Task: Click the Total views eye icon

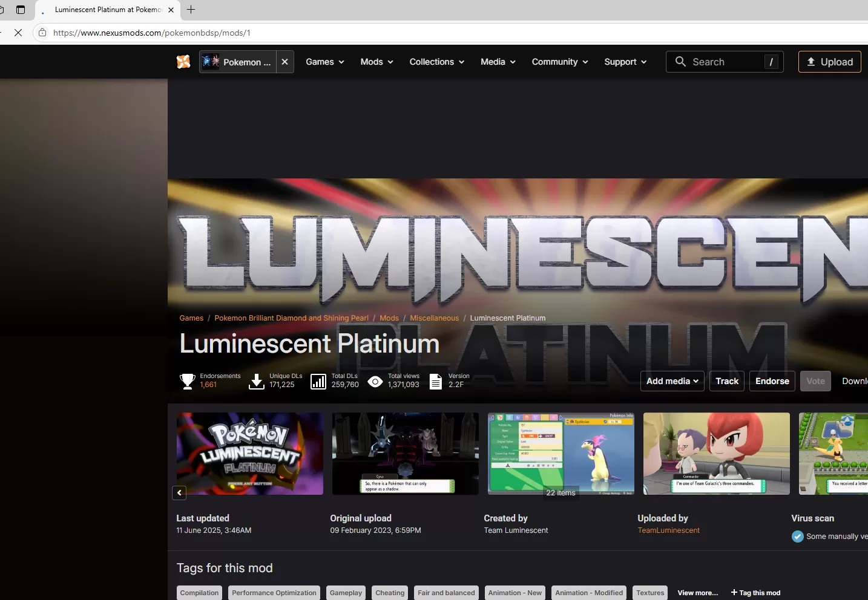Action: 375,381
